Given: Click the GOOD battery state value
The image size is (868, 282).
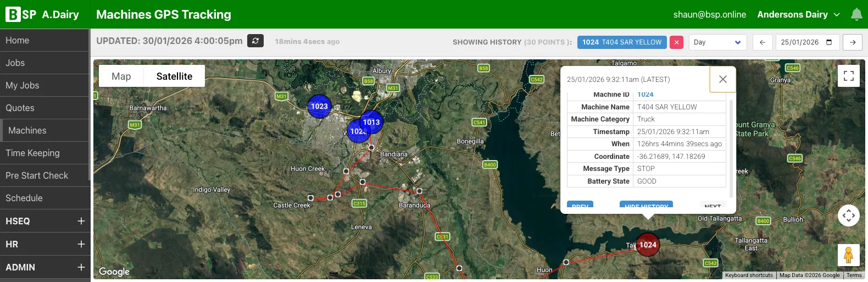Looking at the screenshot, I should tap(647, 181).
